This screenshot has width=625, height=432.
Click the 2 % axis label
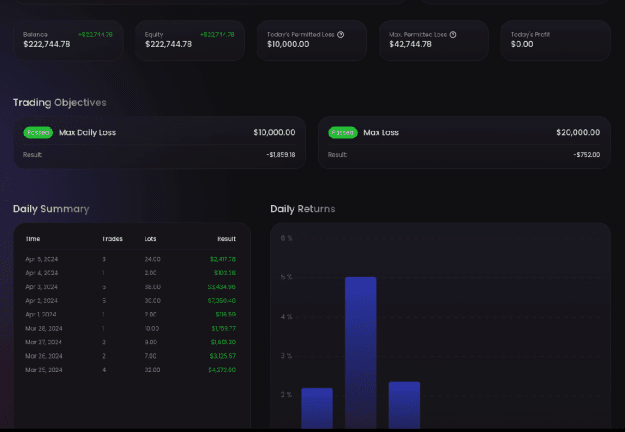point(287,395)
